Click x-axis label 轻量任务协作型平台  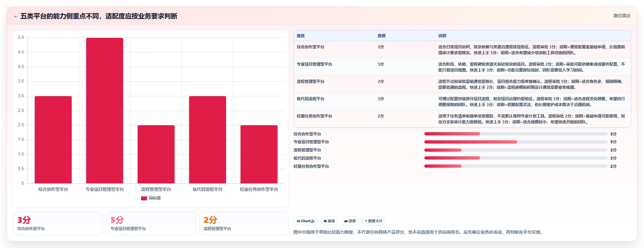[x=259, y=189]
